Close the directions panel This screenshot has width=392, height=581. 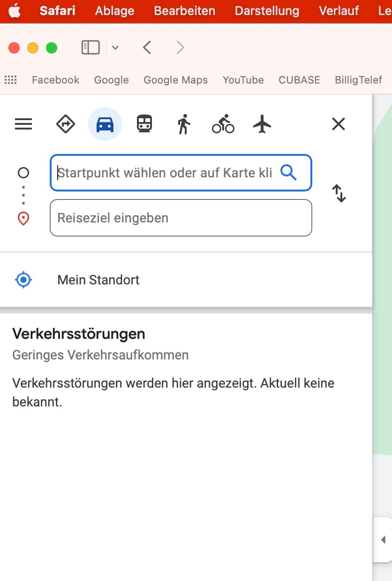click(x=339, y=124)
